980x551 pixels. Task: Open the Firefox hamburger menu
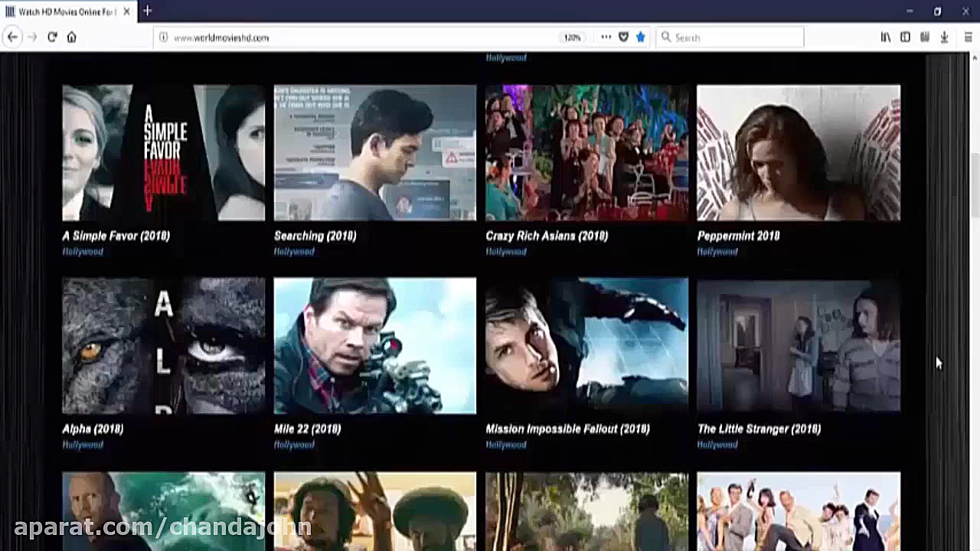[x=968, y=37]
